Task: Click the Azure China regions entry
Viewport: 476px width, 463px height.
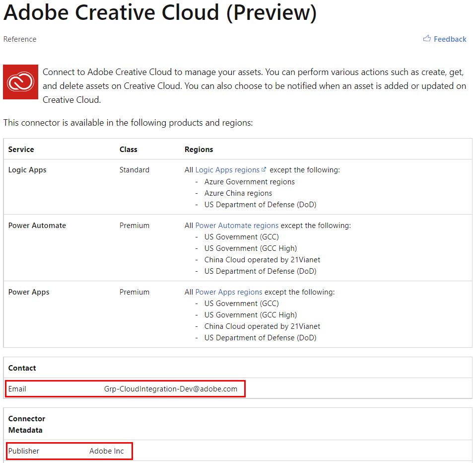Action: [x=238, y=193]
